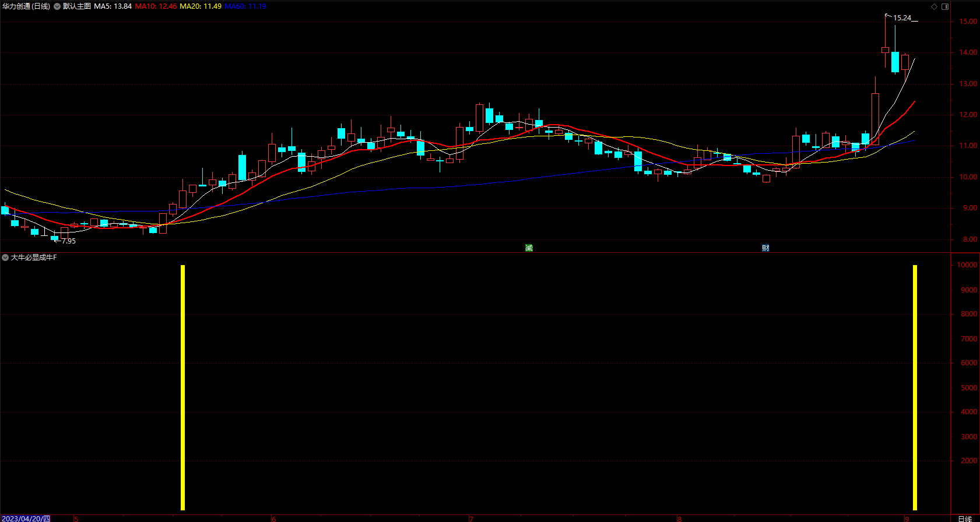Click month 8 marker on the time axis
Image resolution: width=980 pixels, height=522 pixels.
(x=679, y=519)
